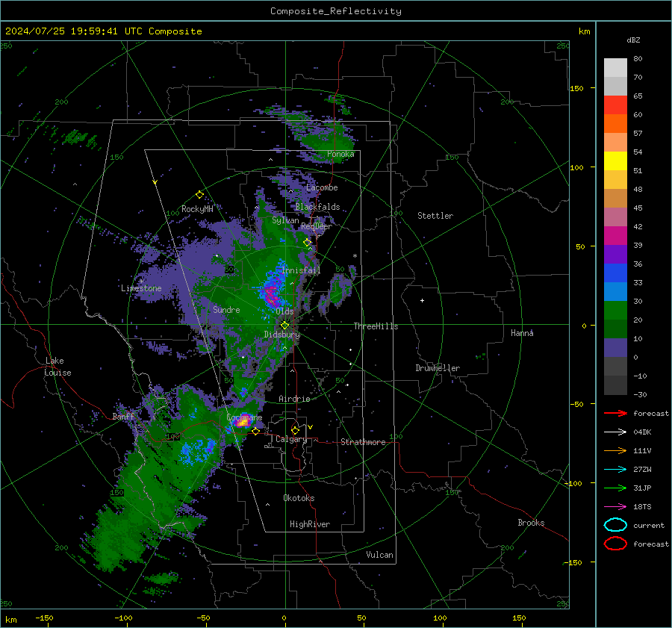Click the bright green 20-30 dBZ band

click(615, 311)
